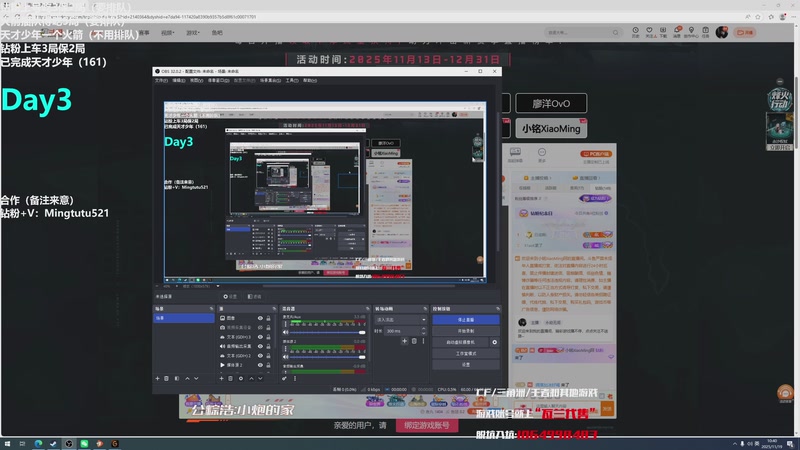Expand the 游戏 dropdown in Douyu navigation
Screen dimensions: 800x450
pyautogui.click(x=193, y=33)
